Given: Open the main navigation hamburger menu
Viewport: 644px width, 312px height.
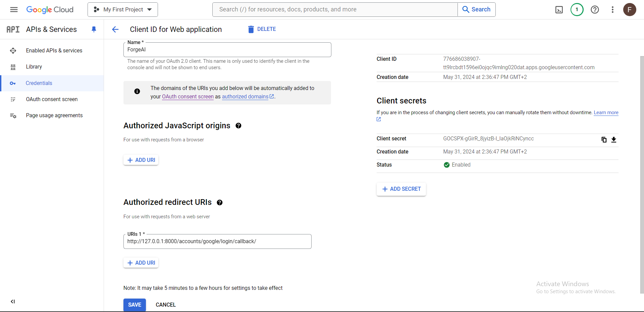Looking at the screenshot, I should (x=14, y=9).
